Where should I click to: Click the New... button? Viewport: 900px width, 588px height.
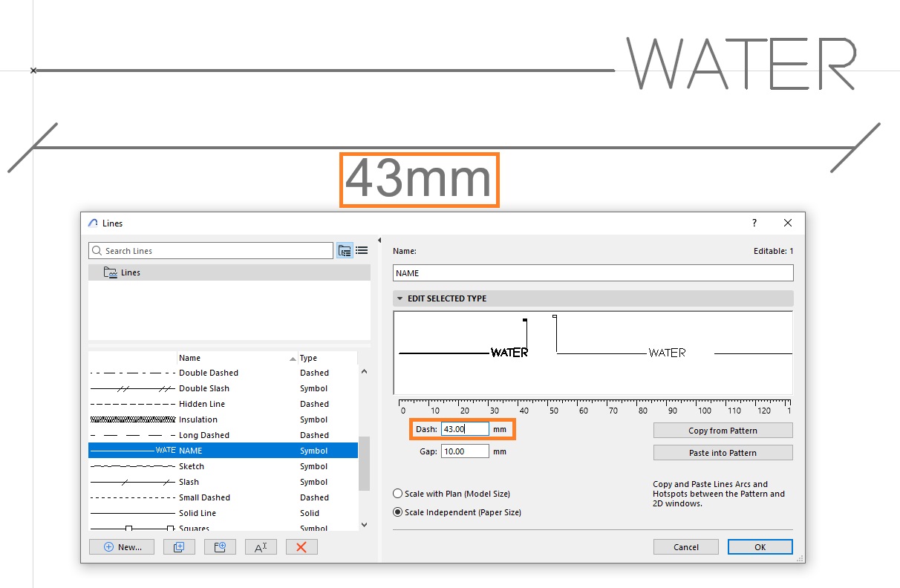[121, 547]
